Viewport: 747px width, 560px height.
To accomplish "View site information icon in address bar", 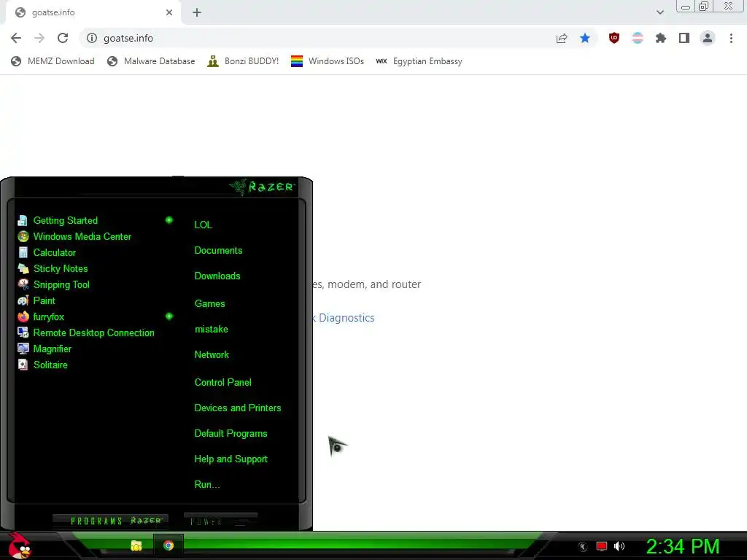I will click(x=92, y=38).
